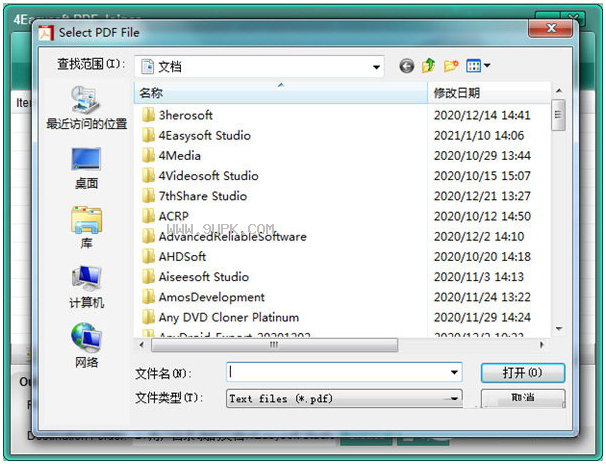Expand the Look in (查找范围) location dropdown
Image resolution: width=606 pixels, height=464 pixels.
(x=376, y=67)
